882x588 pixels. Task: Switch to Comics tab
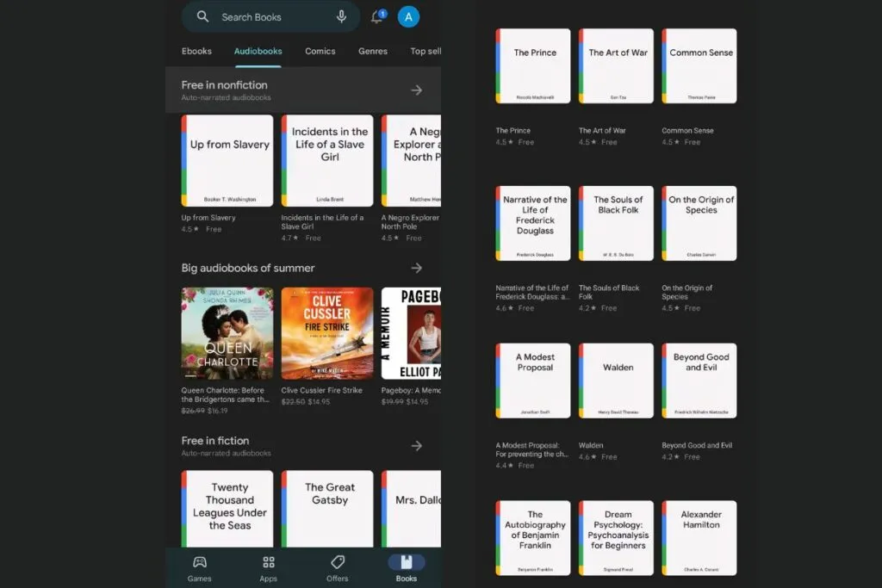(320, 51)
